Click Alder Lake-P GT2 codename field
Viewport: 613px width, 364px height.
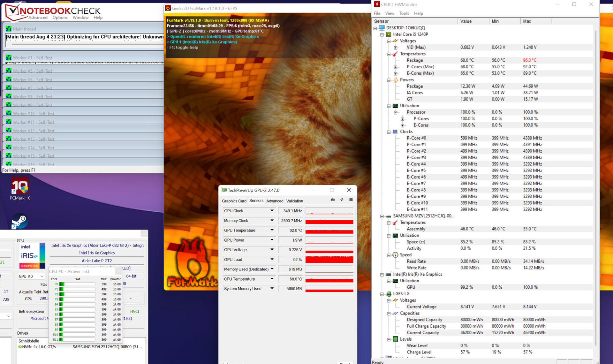[x=97, y=261]
